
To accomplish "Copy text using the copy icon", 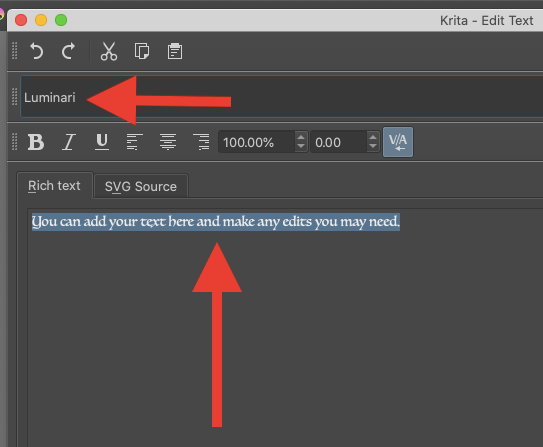I will click(142, 51).
